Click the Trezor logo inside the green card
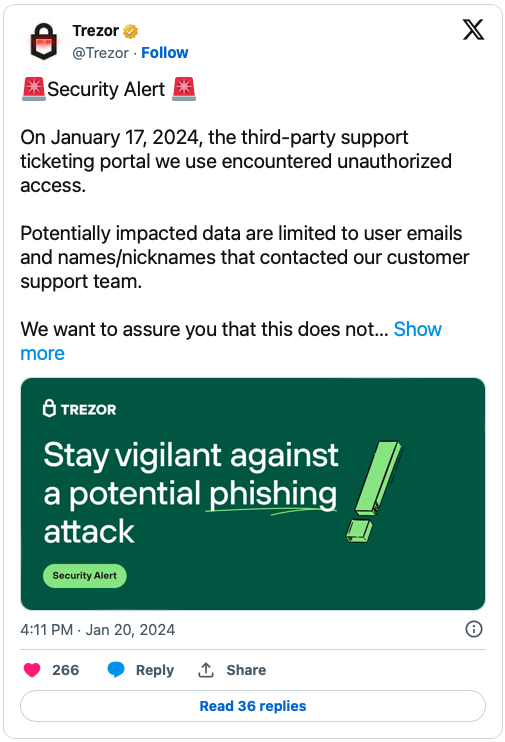The height and width of the screenshot is (742, 505). (x=80, y=409)
